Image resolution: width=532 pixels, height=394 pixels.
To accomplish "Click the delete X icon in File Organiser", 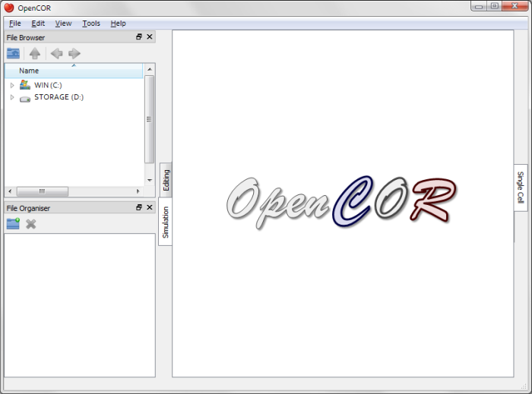I will point(31,224).
